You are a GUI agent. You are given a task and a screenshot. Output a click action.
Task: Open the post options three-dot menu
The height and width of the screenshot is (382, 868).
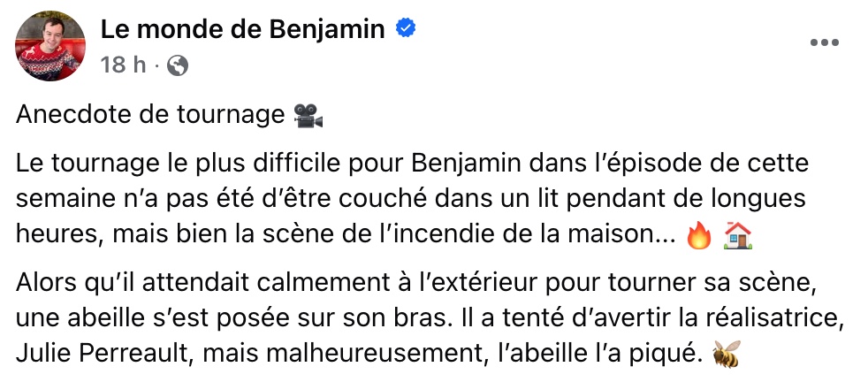point(824,43)
